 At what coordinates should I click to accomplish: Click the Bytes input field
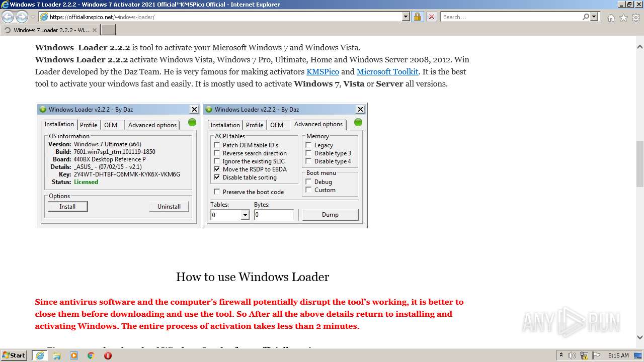(x=274, y=215)
